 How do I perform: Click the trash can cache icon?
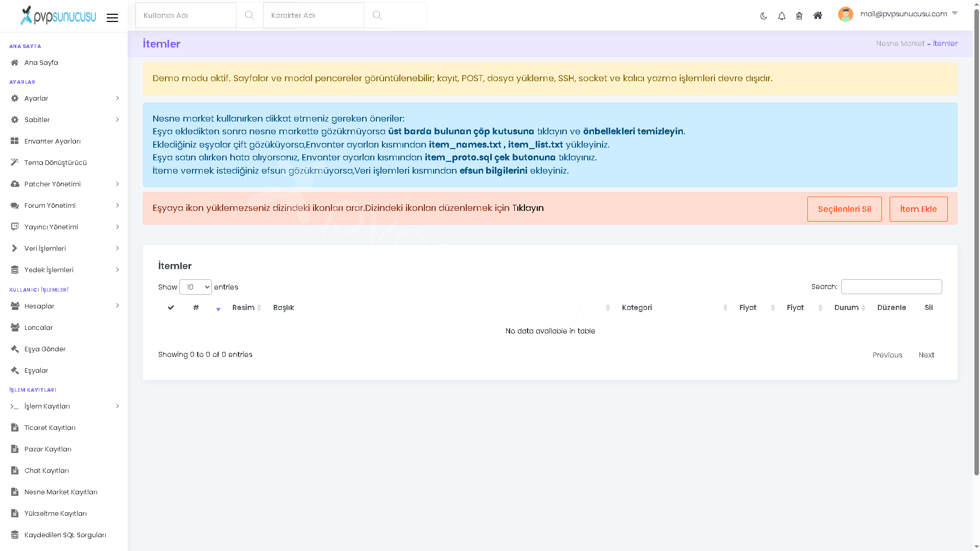coord(799,16)
